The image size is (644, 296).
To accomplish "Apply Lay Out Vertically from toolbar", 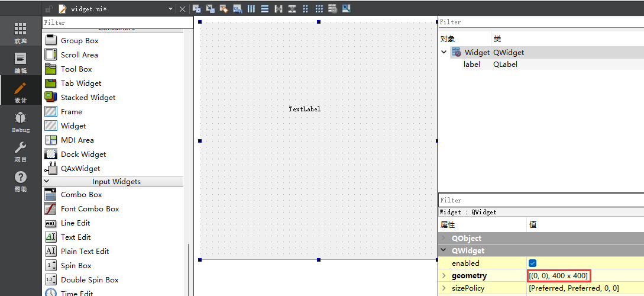I will pyautogui.click(x=265, y=8).
